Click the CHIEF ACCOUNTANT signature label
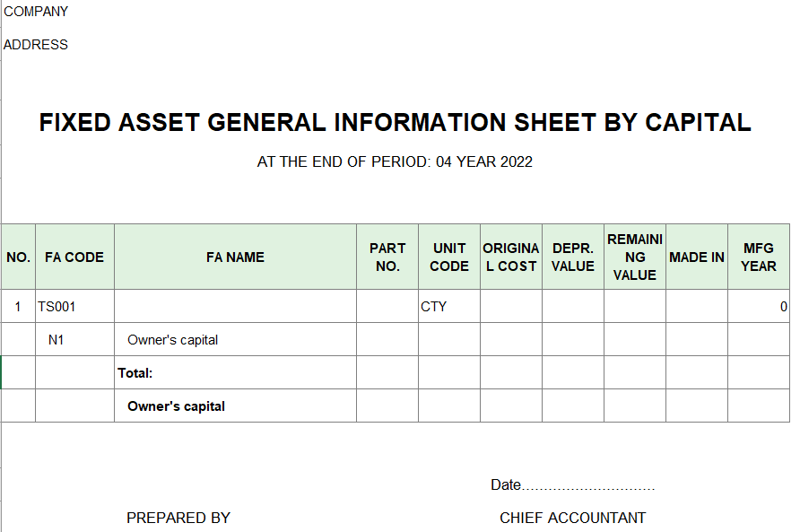Viewport: 800px width, 532px height. tap(572, 518)
